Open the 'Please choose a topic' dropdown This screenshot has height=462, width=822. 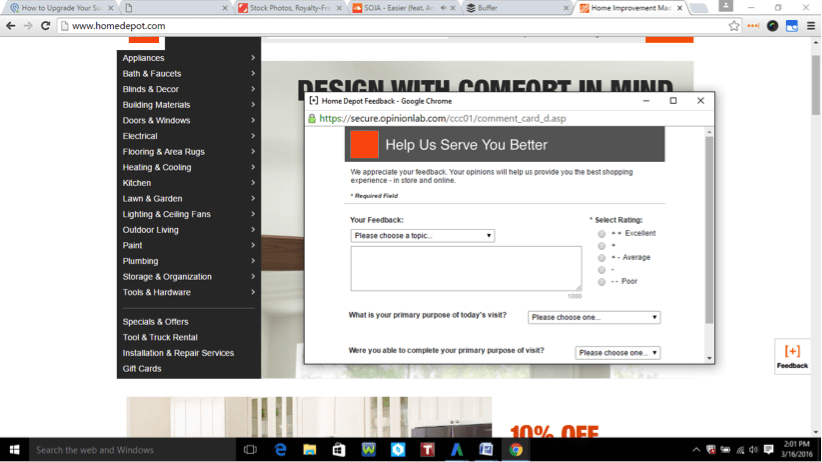(423, 236)
